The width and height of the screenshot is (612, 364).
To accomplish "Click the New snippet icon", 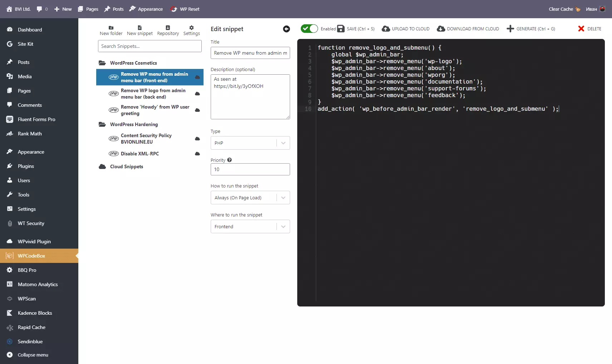I will click(139, 28).
